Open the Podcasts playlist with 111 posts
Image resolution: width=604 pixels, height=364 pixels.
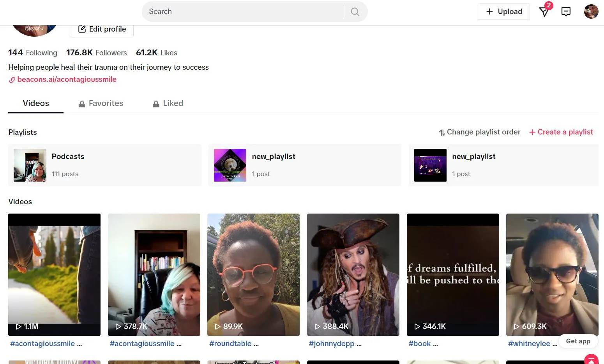[105, 165]
